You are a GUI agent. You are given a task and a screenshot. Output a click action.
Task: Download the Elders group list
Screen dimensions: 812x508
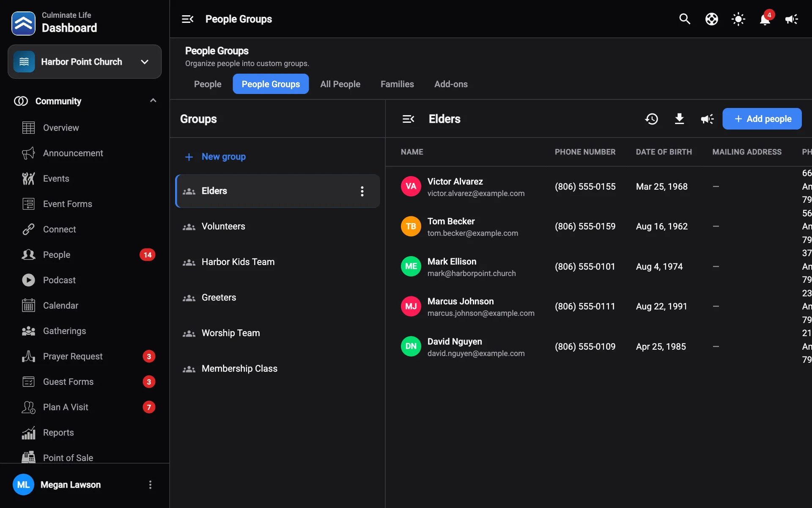click(679, 119)
